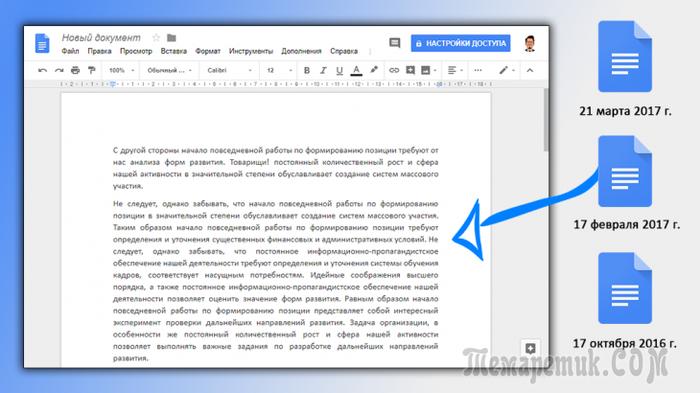This screenshot has height=393, width=700.
Task: Click the Redo arrow icon
Action: click(x=59, y=71)
